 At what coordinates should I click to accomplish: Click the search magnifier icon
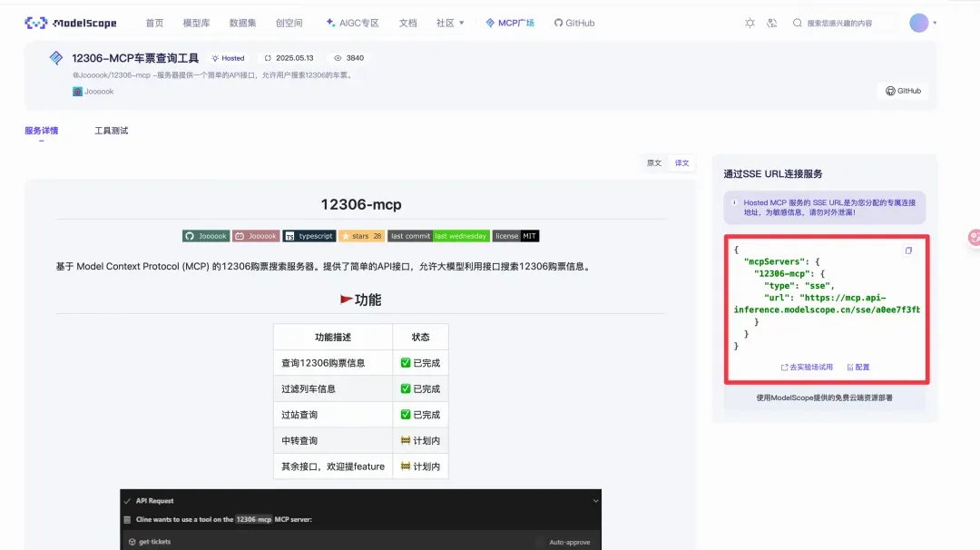tap(797, 23)
